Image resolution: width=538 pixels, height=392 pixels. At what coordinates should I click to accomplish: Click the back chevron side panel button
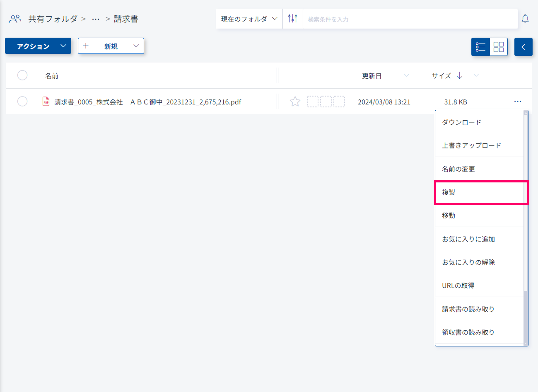[x=523, y=47]
